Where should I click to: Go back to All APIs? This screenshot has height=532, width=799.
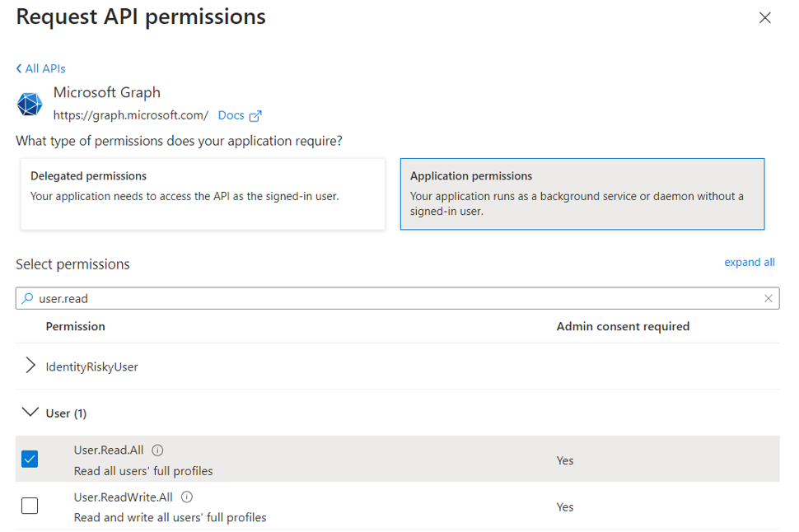[40, 68]
